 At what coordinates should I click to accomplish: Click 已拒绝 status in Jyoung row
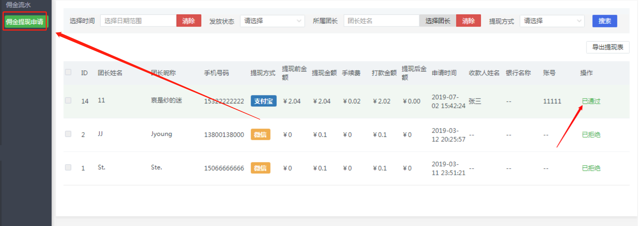(x=591, y=135)
